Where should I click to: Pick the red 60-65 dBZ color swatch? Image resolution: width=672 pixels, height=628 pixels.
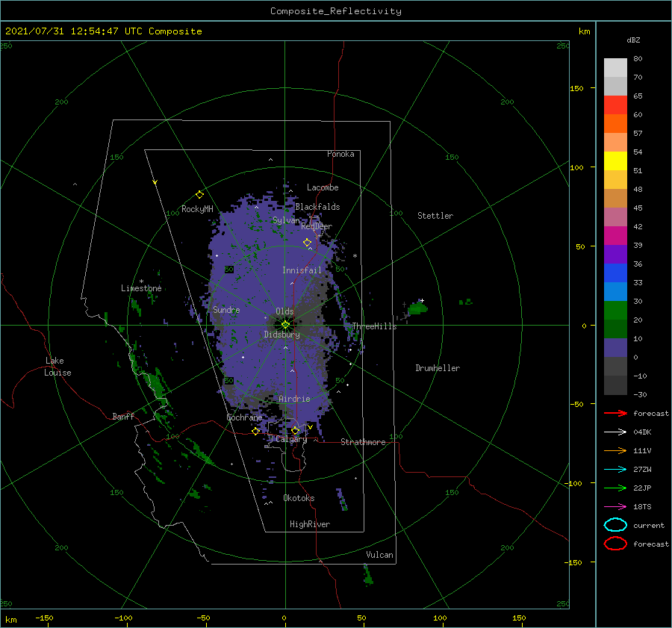click(x=615, y=105)
